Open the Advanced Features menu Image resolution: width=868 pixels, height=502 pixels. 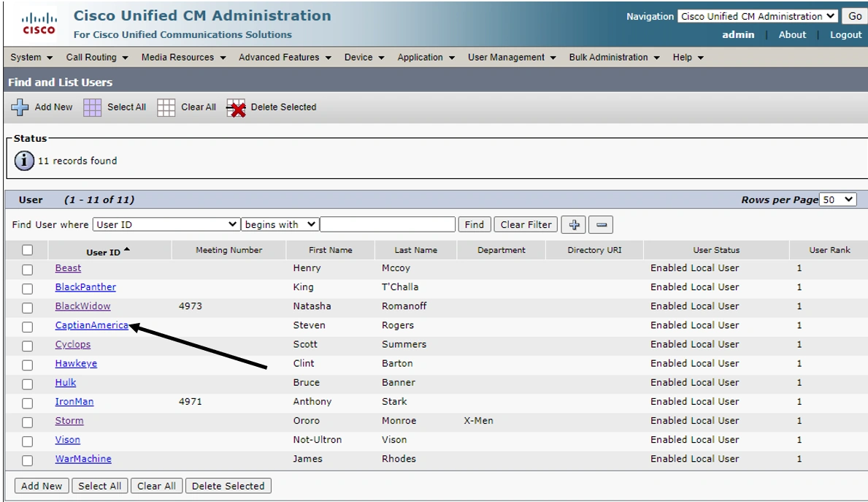pyautogui.click(x=285, y=57)
